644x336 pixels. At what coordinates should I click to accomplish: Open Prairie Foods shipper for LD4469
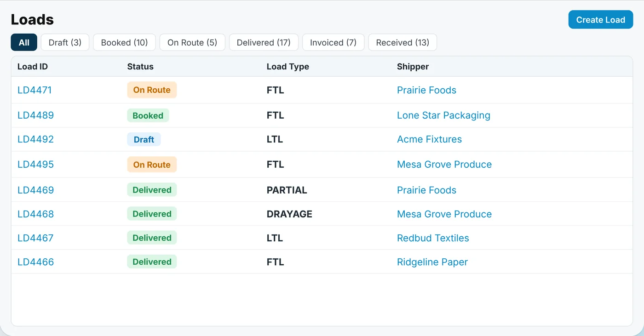[x=426, y=190]
